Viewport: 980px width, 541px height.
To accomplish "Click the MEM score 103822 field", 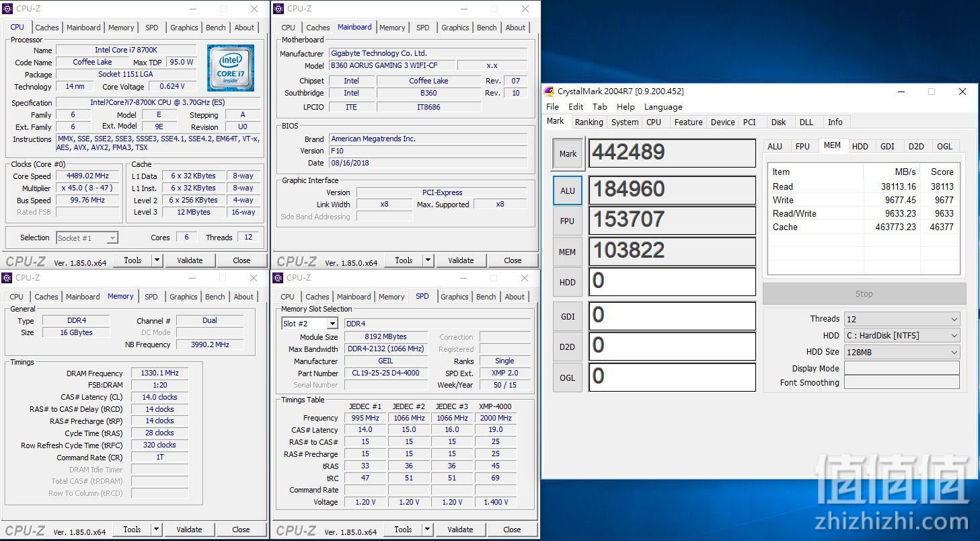I will click(672, 251).
